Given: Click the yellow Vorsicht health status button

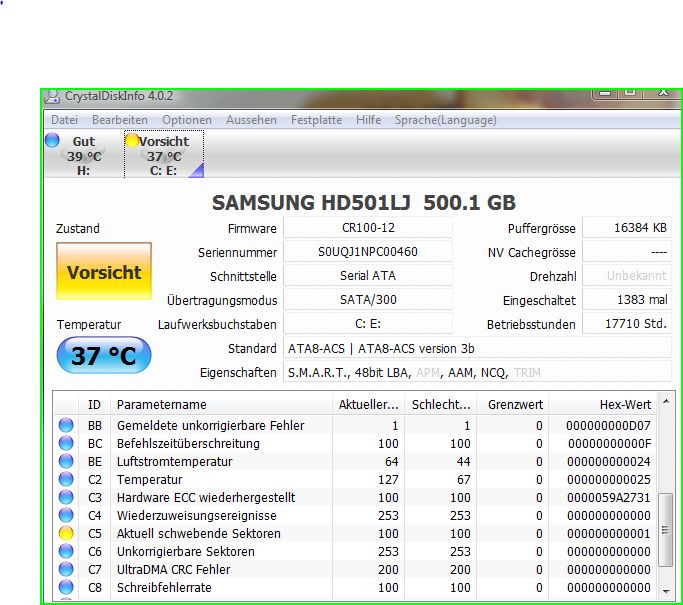Looking at the screenshot, I should pyautogui.click(x=104, y=271).
